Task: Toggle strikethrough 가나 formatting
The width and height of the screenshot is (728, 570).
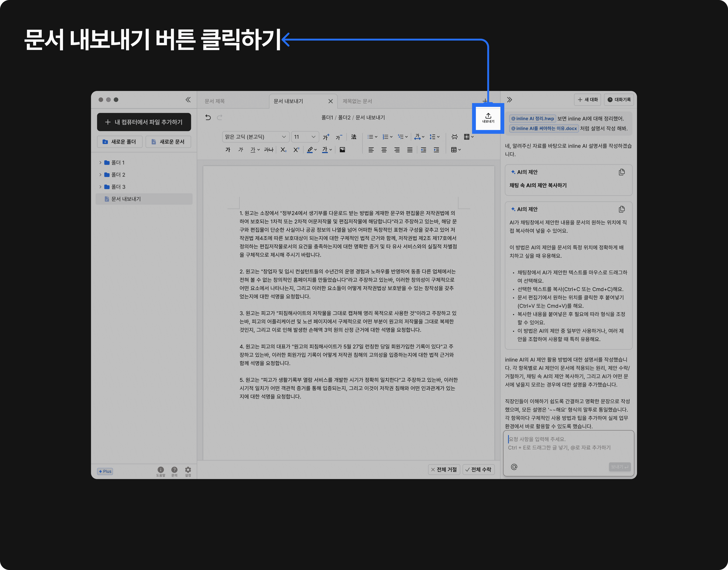Action: [269, 150]
